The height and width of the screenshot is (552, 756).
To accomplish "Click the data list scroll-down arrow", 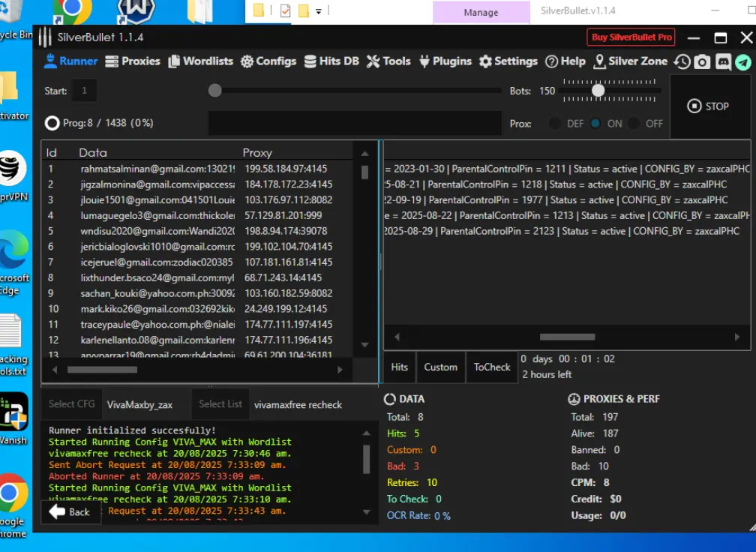I will coord(365,345).
